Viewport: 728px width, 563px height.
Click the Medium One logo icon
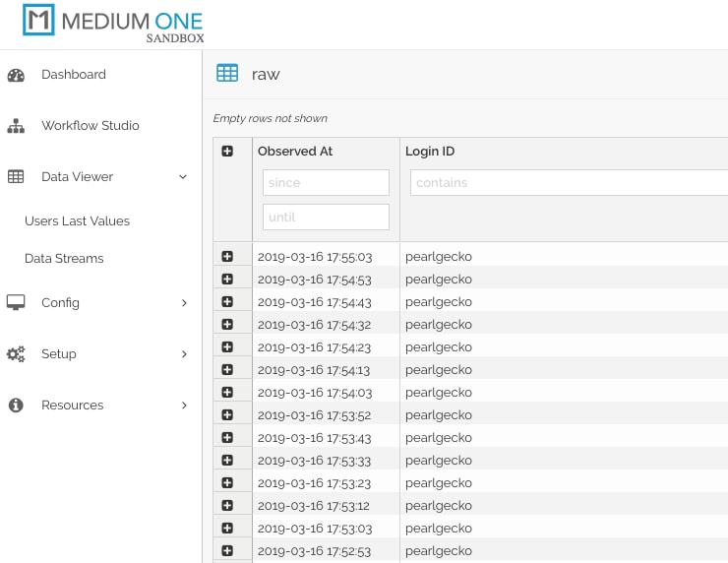click(x=38, y=22)
